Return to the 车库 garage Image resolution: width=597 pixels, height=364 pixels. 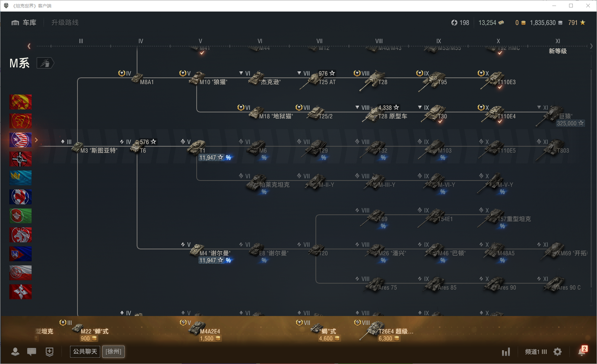pyautogui.click(x=24, y=23)
